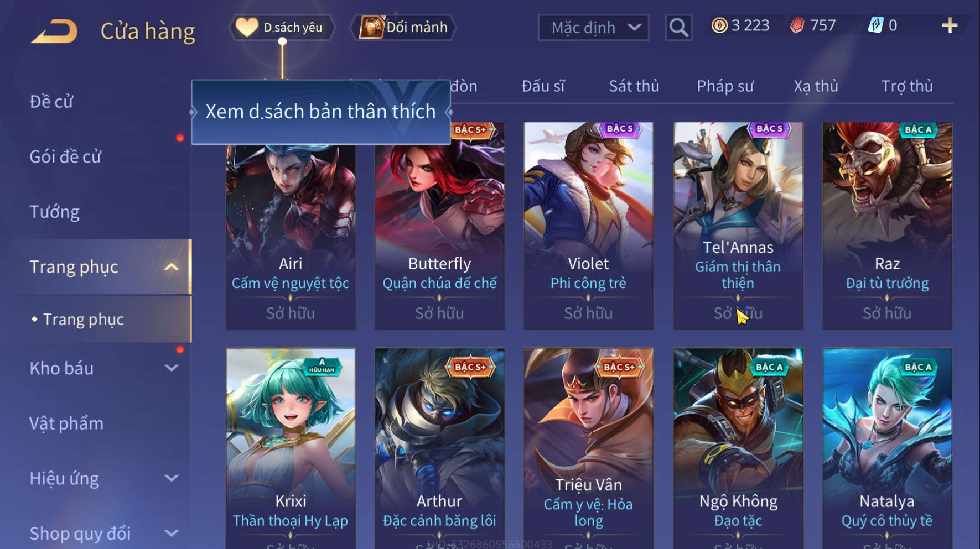Collapse the Trang phục category chevron
The height and width of the screenshot is (549, 980).
(x=172, y=267)
